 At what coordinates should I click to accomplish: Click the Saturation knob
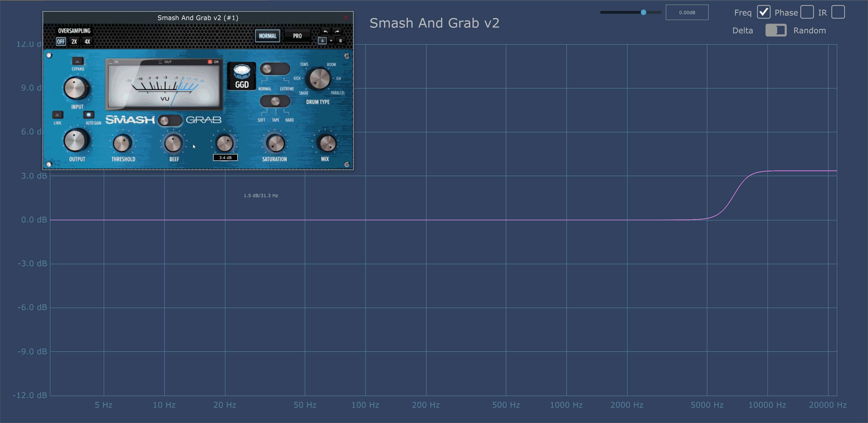click(x=275, y=143)
